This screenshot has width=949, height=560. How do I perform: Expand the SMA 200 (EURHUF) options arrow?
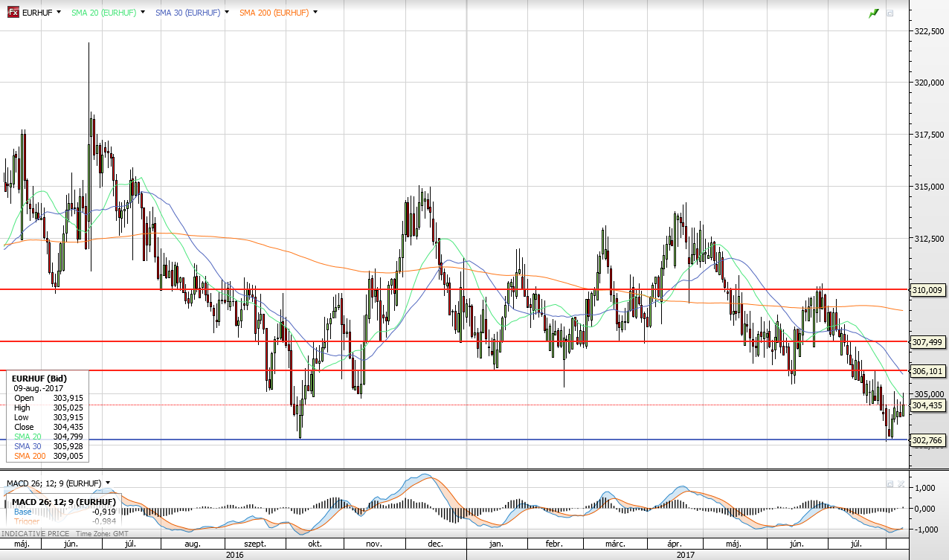315,13
